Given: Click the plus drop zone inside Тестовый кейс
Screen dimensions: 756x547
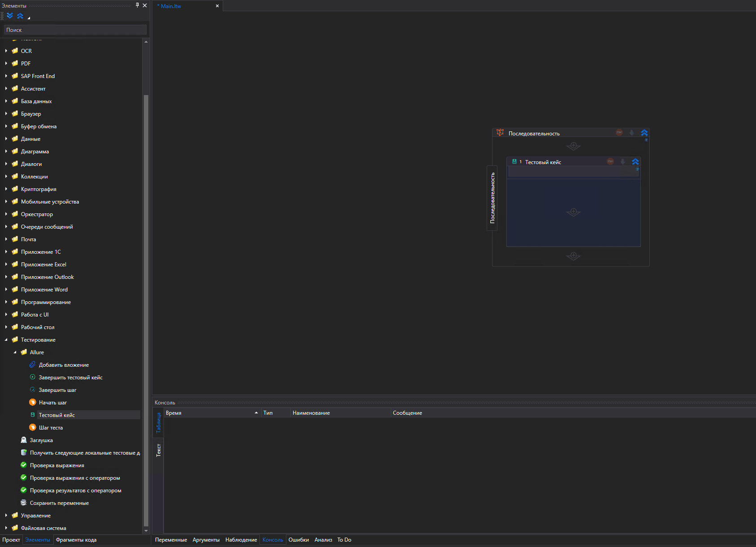Looking at the screenshot, I should tap(573, 212).
